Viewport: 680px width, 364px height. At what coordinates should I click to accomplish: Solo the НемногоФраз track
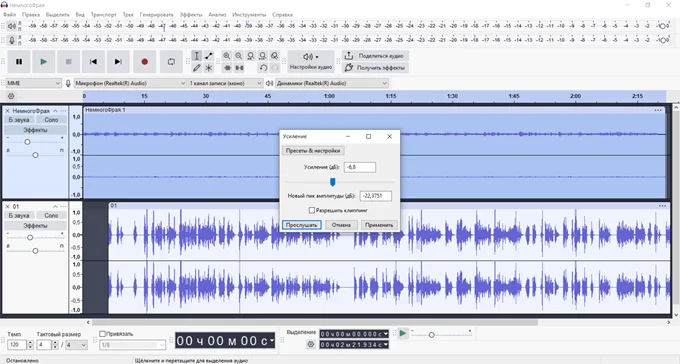coord(51,120)
